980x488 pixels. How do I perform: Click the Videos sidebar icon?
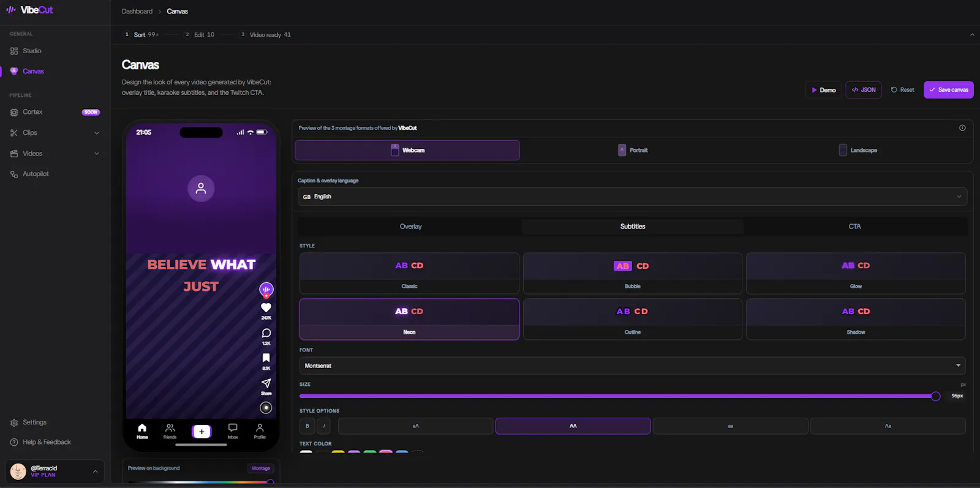click(x=14, y=154)
